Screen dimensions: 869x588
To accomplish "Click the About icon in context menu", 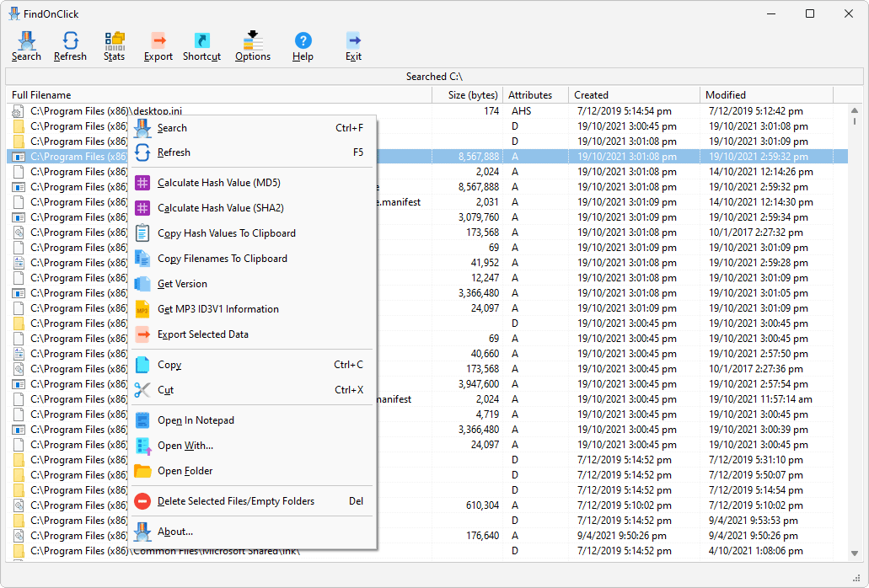I will (142, 532).
